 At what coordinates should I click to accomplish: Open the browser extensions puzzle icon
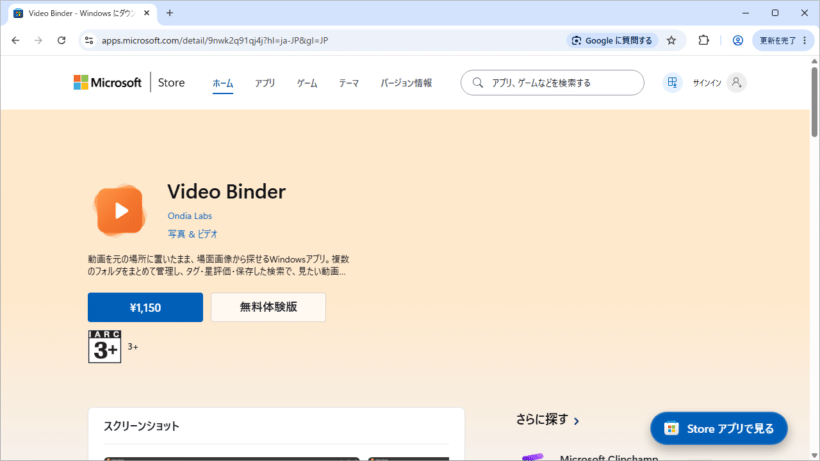pyautogui.click(x=703, y=40)
